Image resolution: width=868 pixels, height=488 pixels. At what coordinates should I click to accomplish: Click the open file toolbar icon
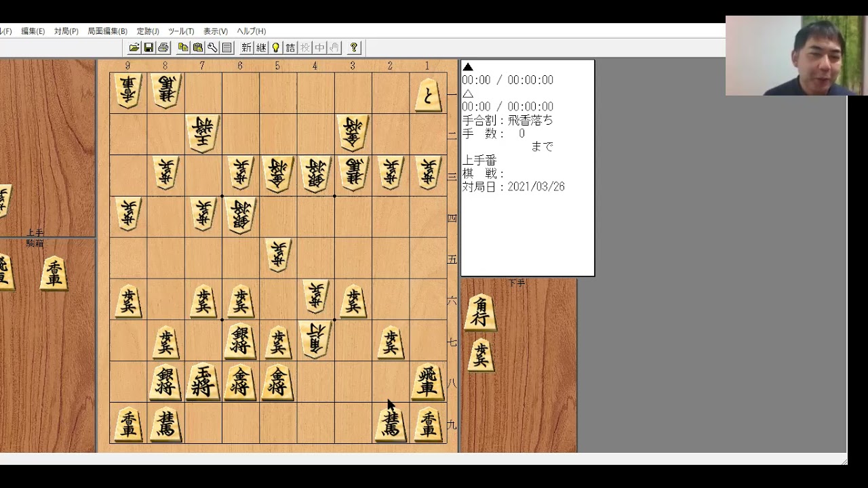[134, 47]
